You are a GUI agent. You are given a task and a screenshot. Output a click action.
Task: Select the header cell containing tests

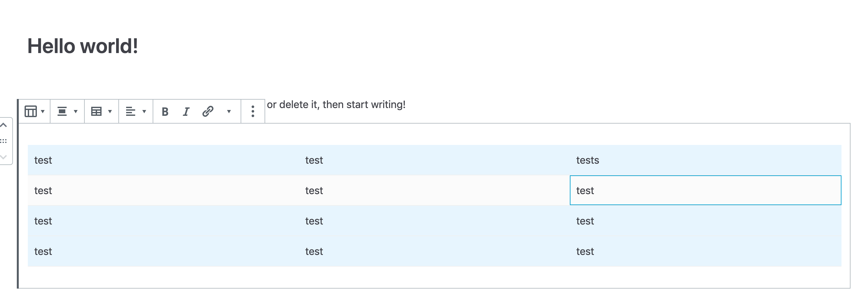click(588, 160)
